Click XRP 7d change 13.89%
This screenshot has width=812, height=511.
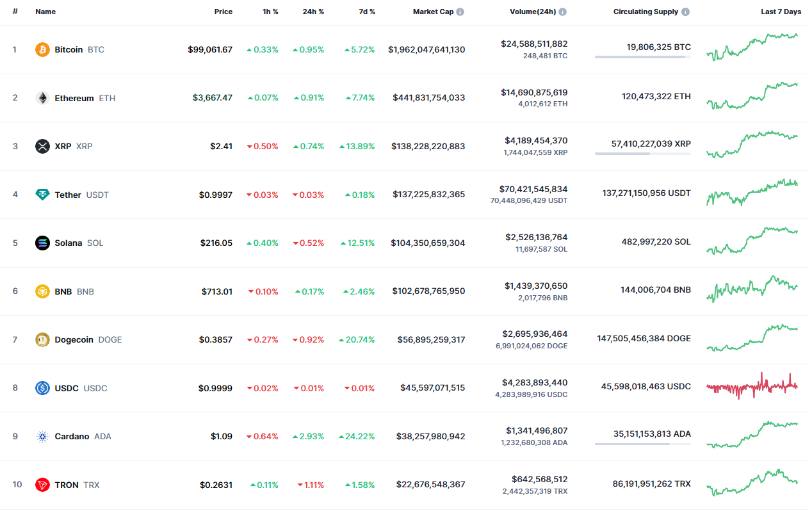[x=357, y=146]
